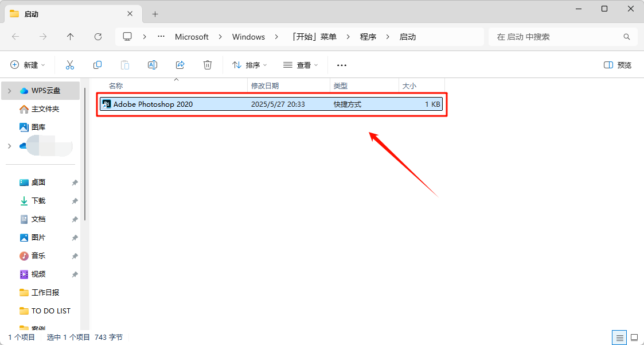Image resolution: width=644 pixels, height=345 pixels.
Task: Click the Adobe Photoshop 2020 shortcut icon
Action: click(106, 104)
